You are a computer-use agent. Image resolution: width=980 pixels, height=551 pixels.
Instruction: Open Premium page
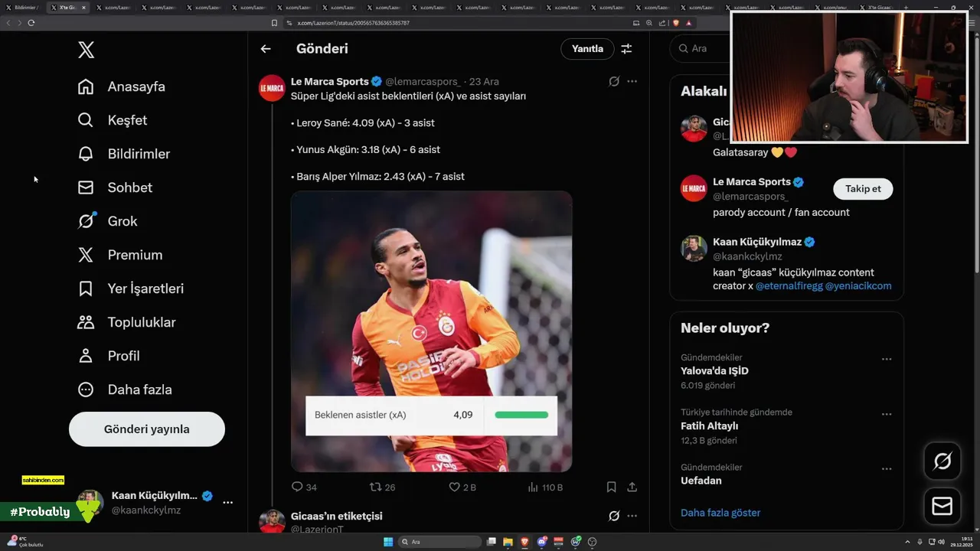click(x=120, y=255)
